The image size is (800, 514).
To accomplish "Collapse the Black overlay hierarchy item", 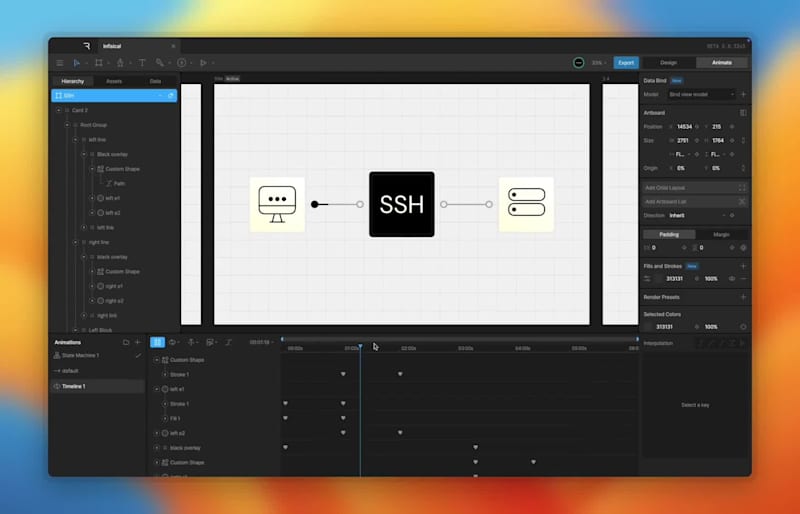I will 84,154.
